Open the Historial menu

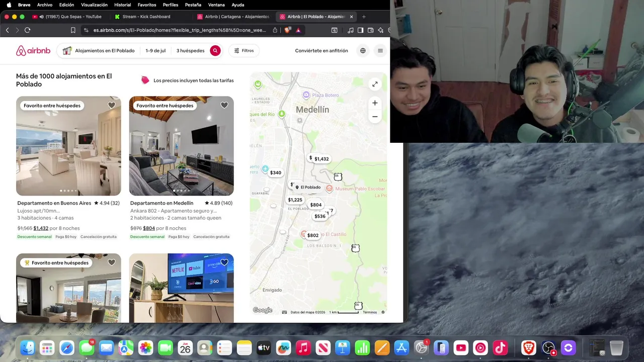click(x=122, y=5)
